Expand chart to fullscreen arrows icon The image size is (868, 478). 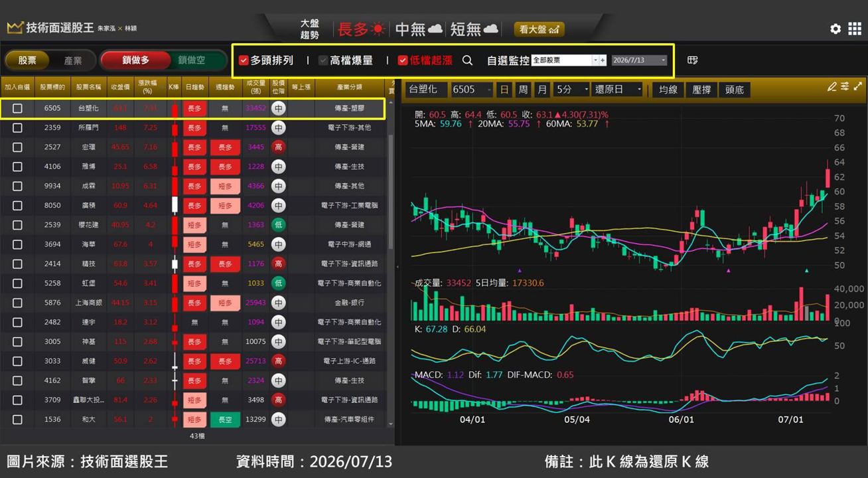[x=858, y=86]
